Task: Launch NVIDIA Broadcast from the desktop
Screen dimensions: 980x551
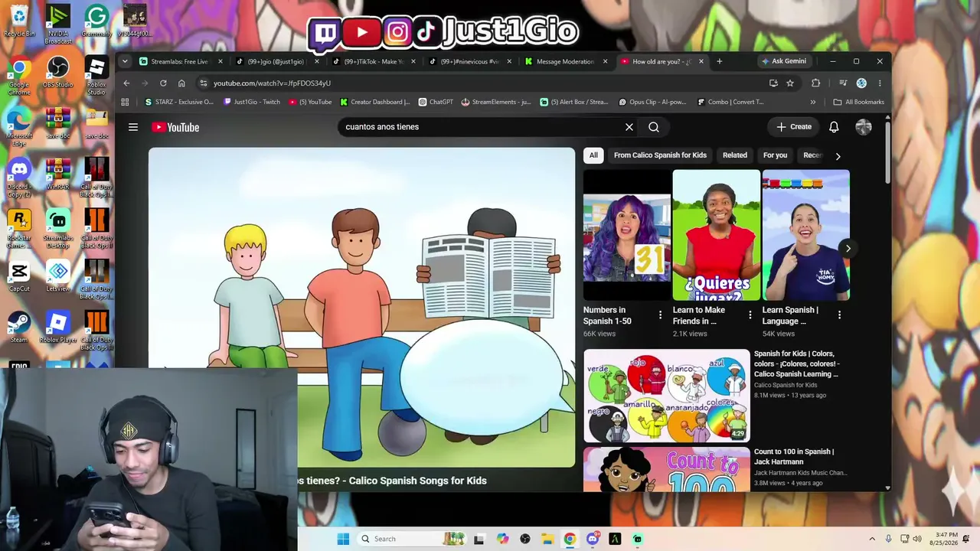Action: coord(57,24)
